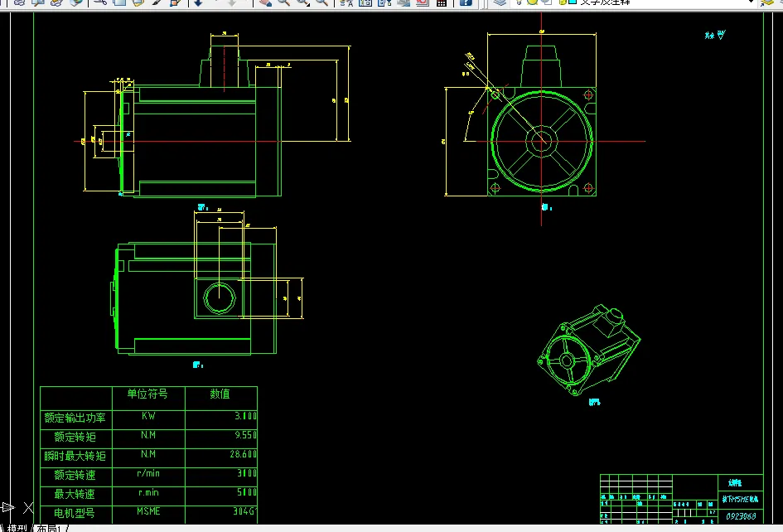Click the 额定转矩 table row label
The height and width of the screenshot is (532, 783).
[75, 437]
